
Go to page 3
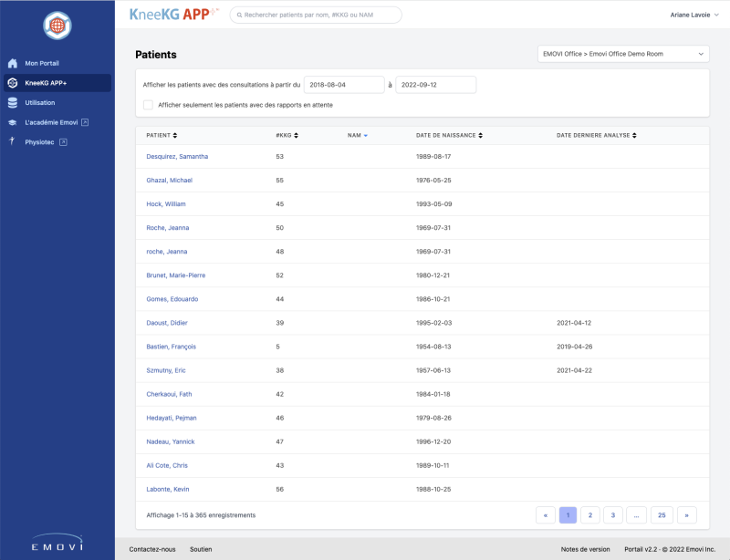pos(612,515)
